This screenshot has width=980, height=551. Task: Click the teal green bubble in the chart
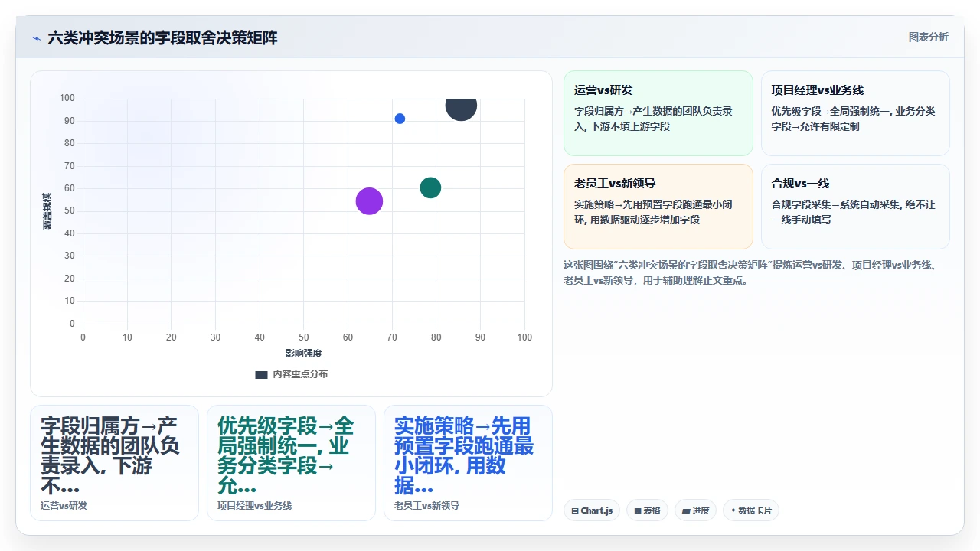430,187
